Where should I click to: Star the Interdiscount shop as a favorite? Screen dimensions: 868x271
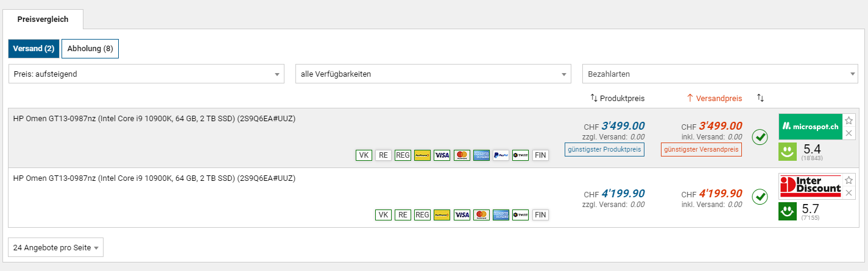(x=849, y=180)
